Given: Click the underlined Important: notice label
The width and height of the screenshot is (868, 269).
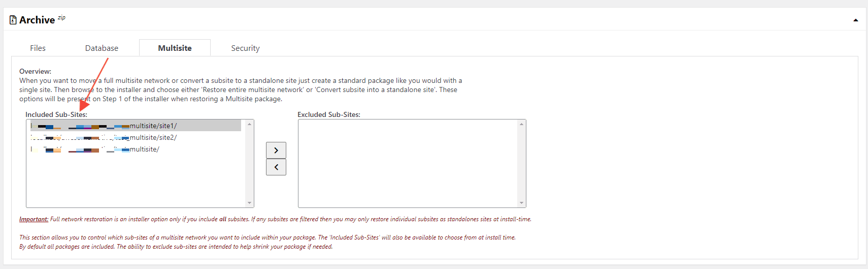Looking at the screenshot, I should (34, 219).
